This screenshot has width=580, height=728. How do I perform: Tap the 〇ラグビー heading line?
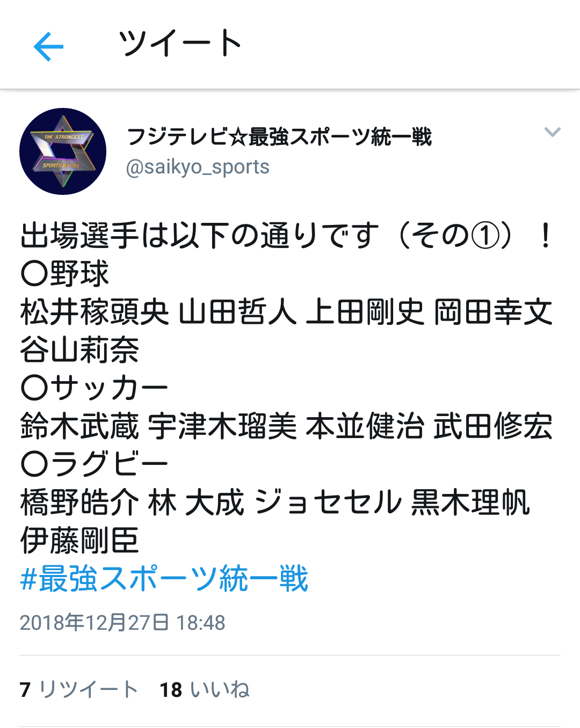pyautogui.click(x=95, y=464)
